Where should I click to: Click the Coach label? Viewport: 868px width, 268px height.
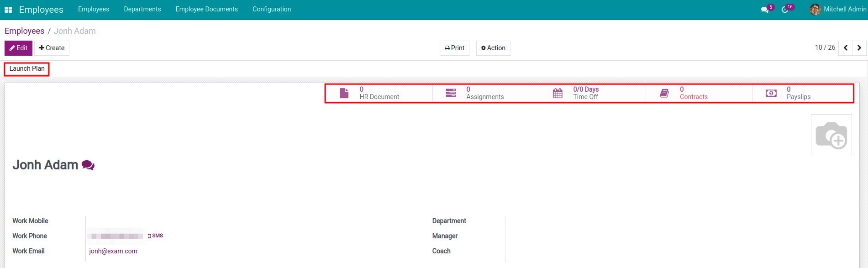point(442,251)
